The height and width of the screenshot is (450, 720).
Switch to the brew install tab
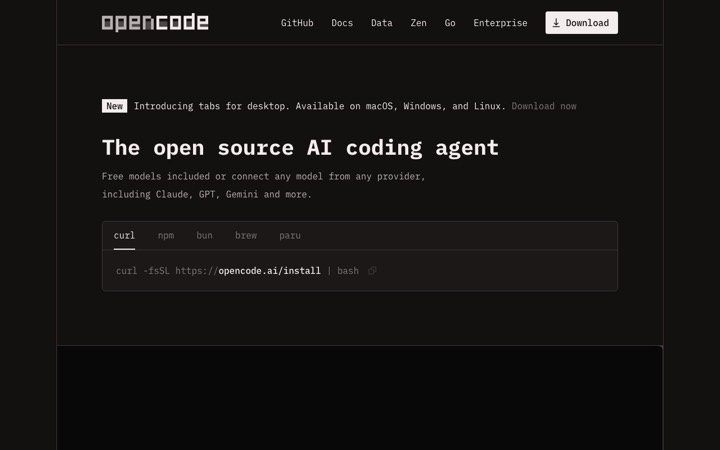pos(246,236)
